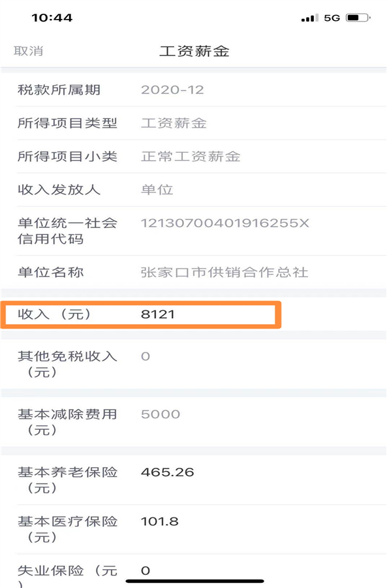The width and height of the screenshot is (387, 588).
Task: Select the 工资薪金 page title
Action: [194, 51]
